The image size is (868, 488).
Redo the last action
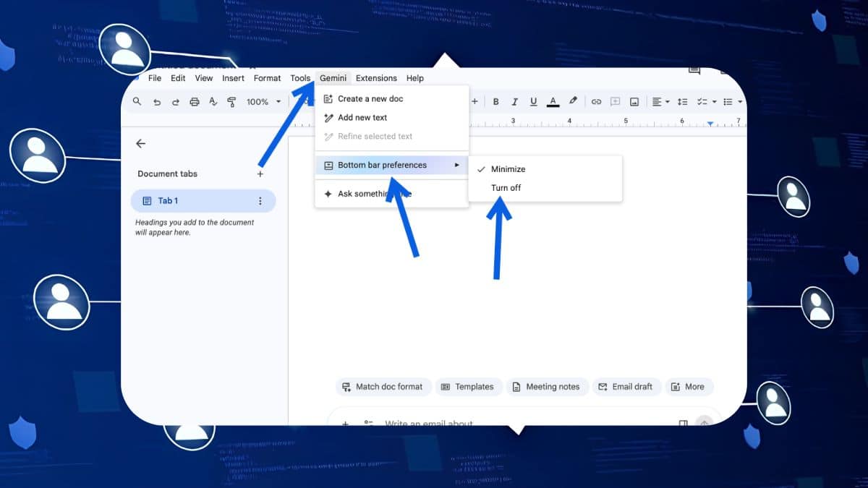pos(175,102)
